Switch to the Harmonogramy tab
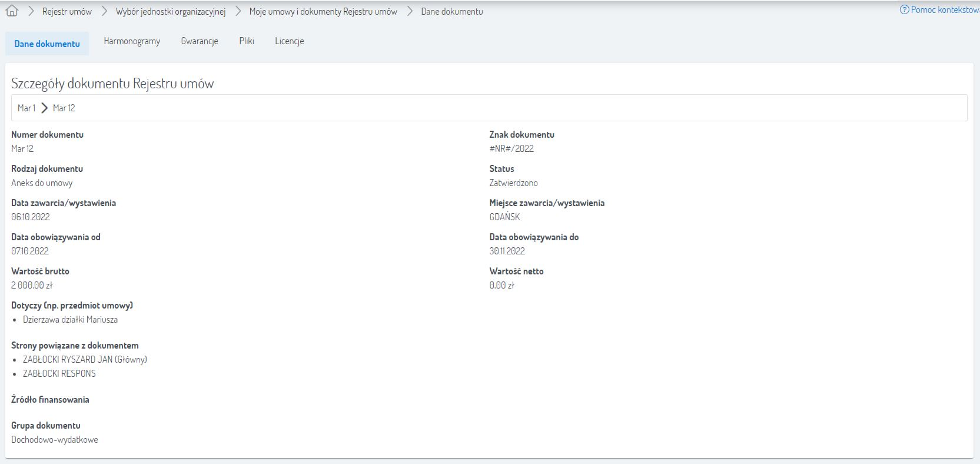Image resolution: width=980 pixels, height=464 pixels. click(x=132, y=41)
